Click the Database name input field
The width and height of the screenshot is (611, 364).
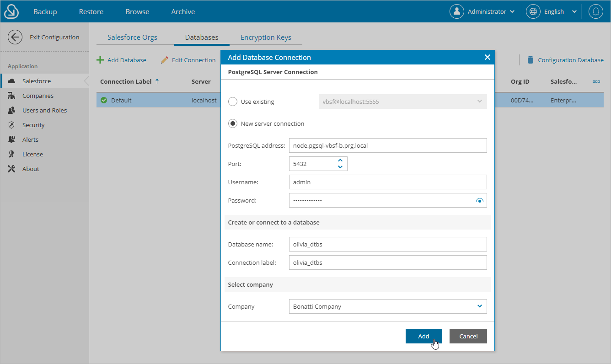tap(388, 244)
